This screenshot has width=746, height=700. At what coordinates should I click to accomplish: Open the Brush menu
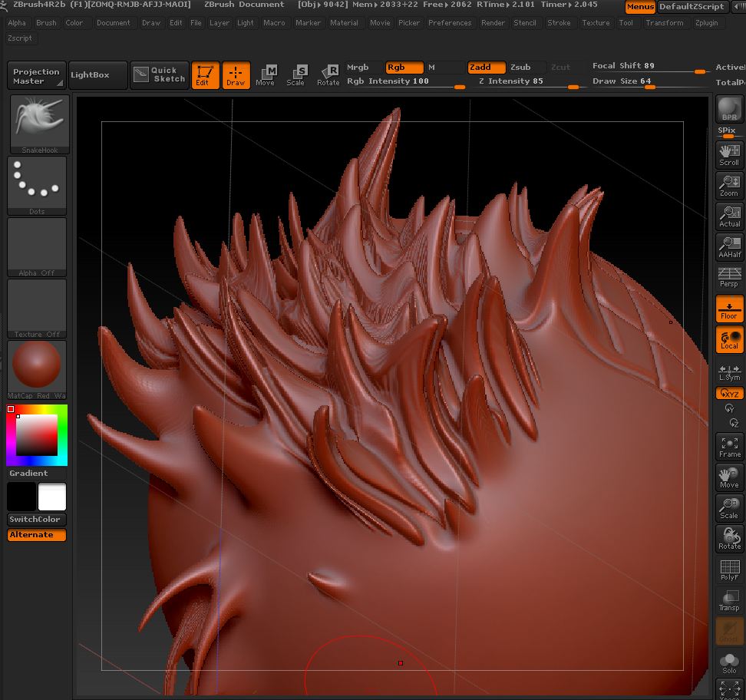(x=46, y=23)
